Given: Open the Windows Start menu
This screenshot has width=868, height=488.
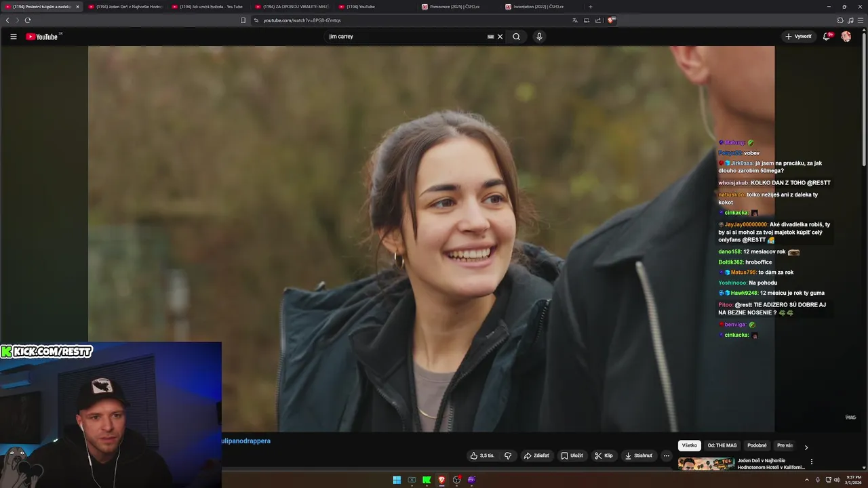Looking at the screenshot, I should (397, 480).
